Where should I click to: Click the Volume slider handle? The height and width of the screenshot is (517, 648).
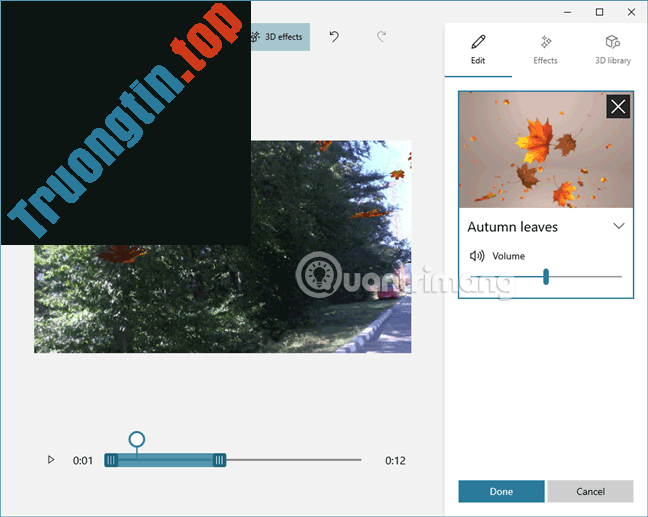(546, 276)
